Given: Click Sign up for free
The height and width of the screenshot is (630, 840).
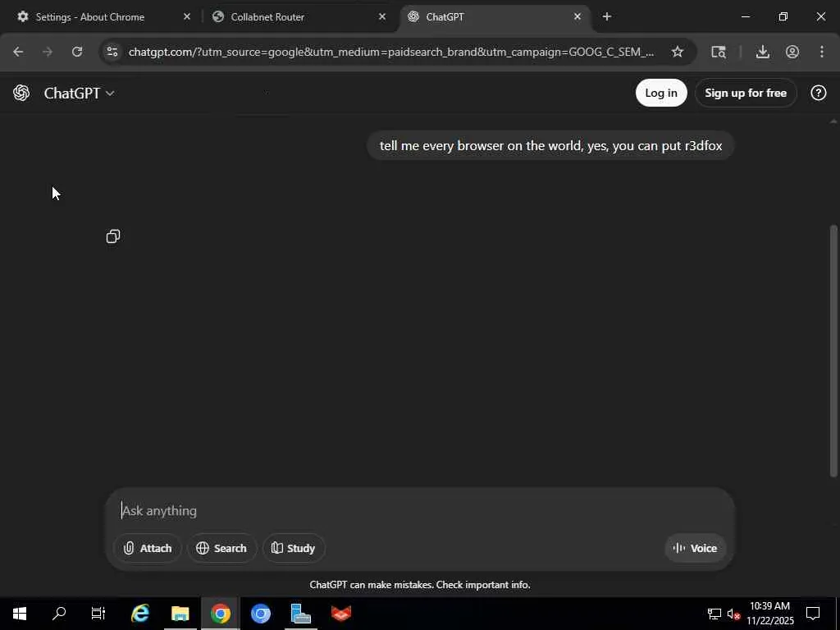Looking at the screenshot, I should tap(745, 93).
